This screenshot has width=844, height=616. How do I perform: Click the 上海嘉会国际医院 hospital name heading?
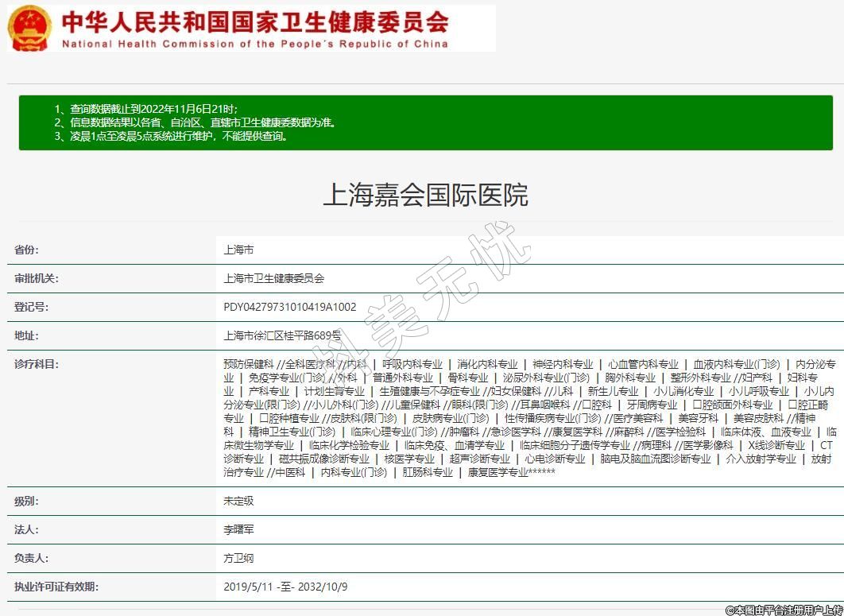425,195
